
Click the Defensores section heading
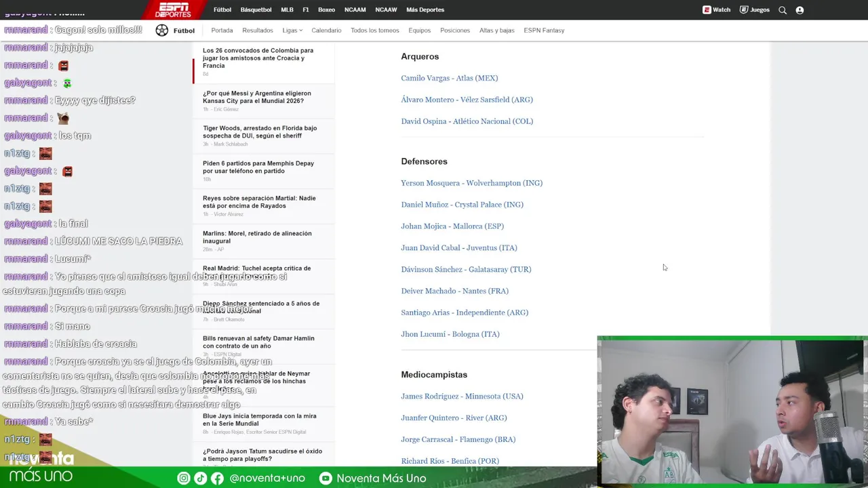coord(424,161)
